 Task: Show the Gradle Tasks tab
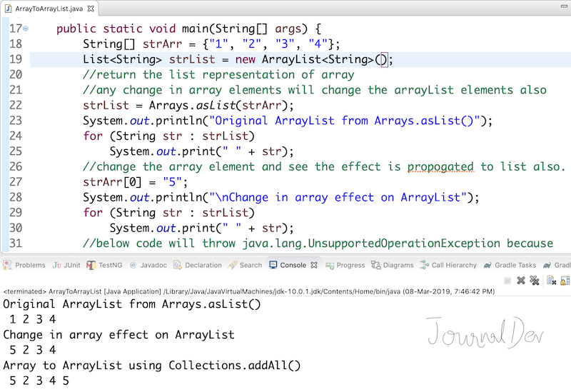coord(510,265)
